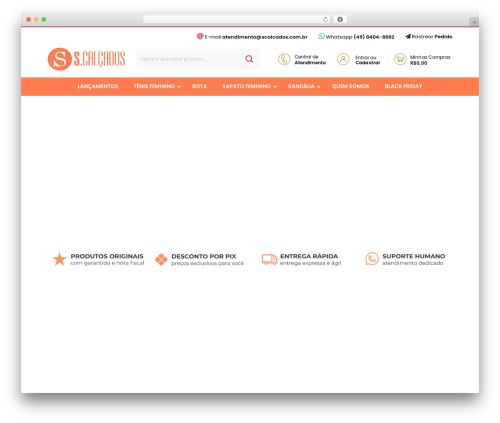Click the browser reload icon

(x=325, y=19)
